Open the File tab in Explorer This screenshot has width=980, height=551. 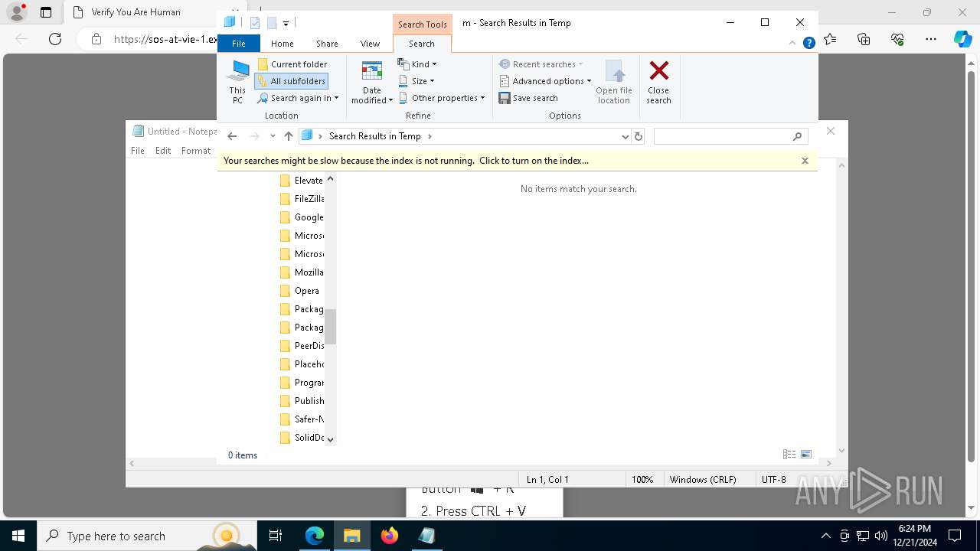(239, 44)
